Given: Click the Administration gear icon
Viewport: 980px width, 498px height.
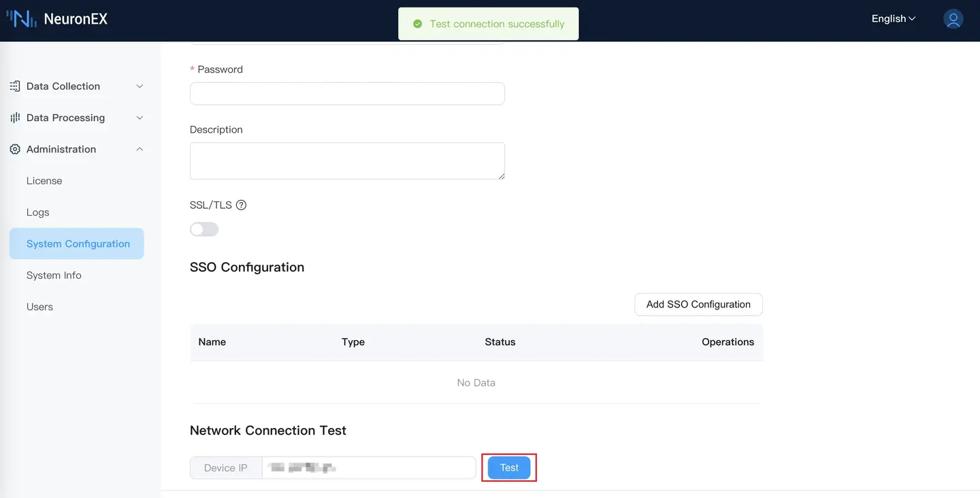Looking at the screenshot, I should [x=15, y=149].
